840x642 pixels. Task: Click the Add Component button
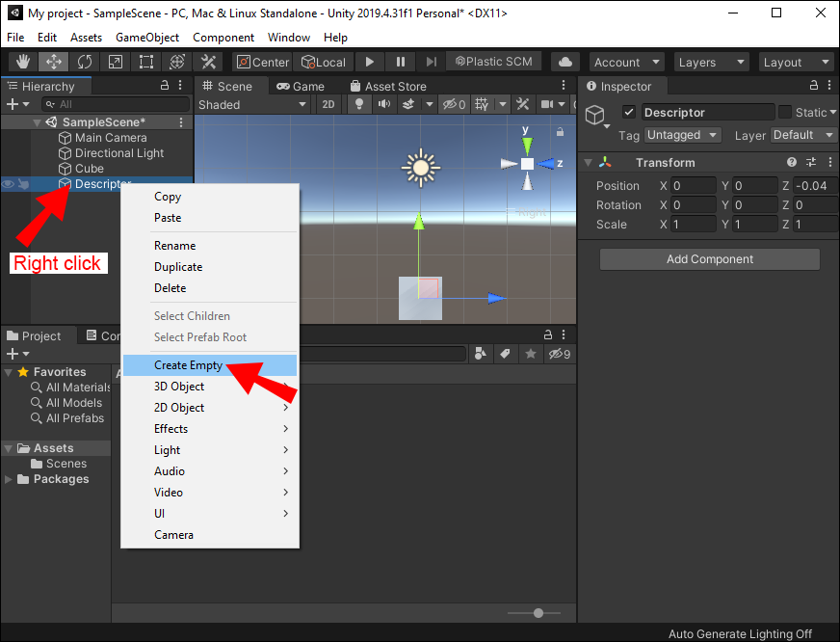pyautogui.click(x=710, y=259)
